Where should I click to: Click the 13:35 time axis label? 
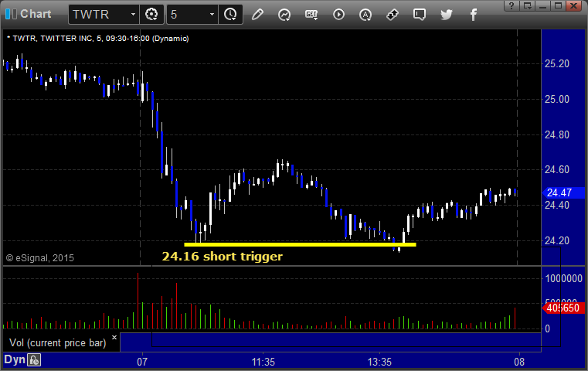coord(379,362)
